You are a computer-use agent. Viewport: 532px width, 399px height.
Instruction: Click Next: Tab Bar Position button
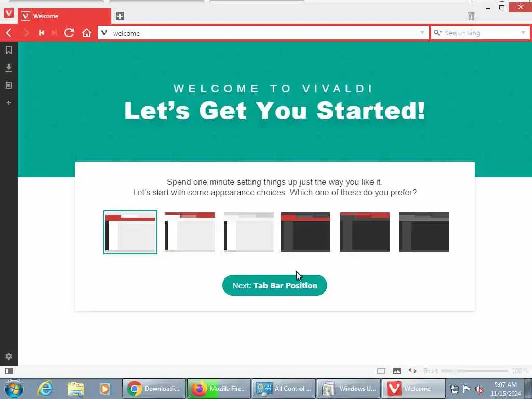coord(275,285)
